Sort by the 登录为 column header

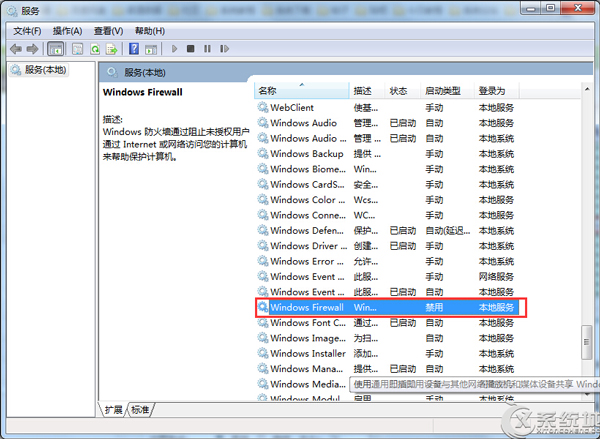point(496,91)
